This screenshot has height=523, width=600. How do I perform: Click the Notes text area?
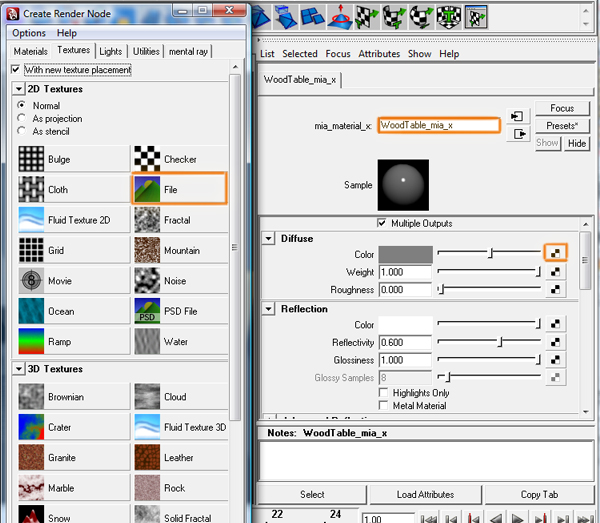[x=426, y=461]
